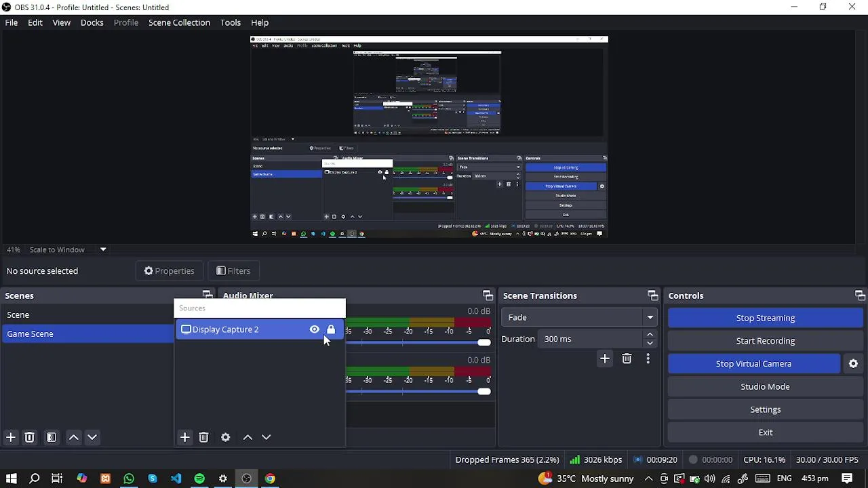Remove the transition using the Scene Transitions trash icon

pos(627,359)
